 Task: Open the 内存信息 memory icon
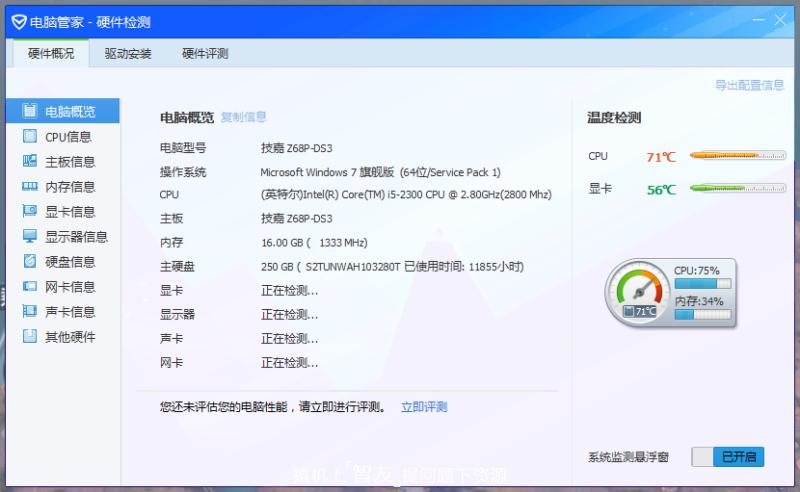coord(30,186)
